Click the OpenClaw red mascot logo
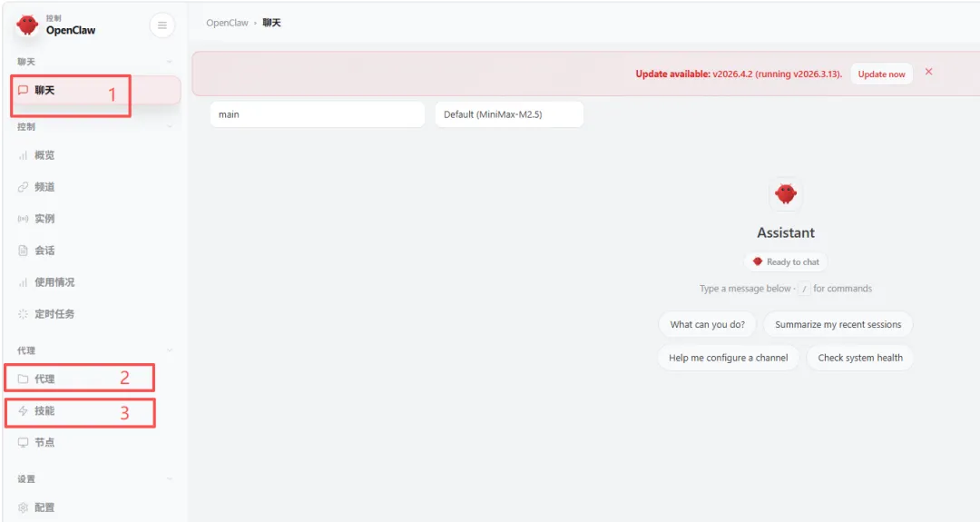 (x=27, y=25)
